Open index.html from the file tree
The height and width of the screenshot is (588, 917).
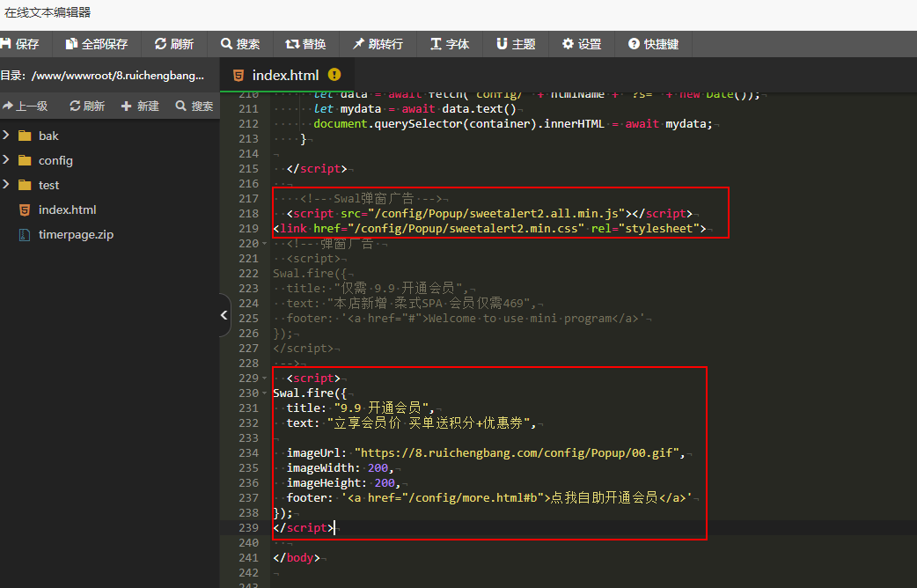67,209
